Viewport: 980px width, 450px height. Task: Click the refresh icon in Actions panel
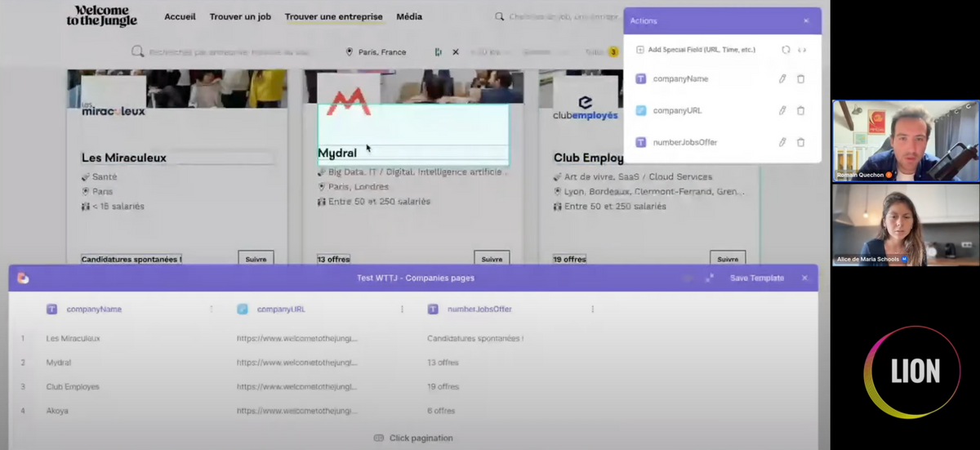[x=786, y=50]
